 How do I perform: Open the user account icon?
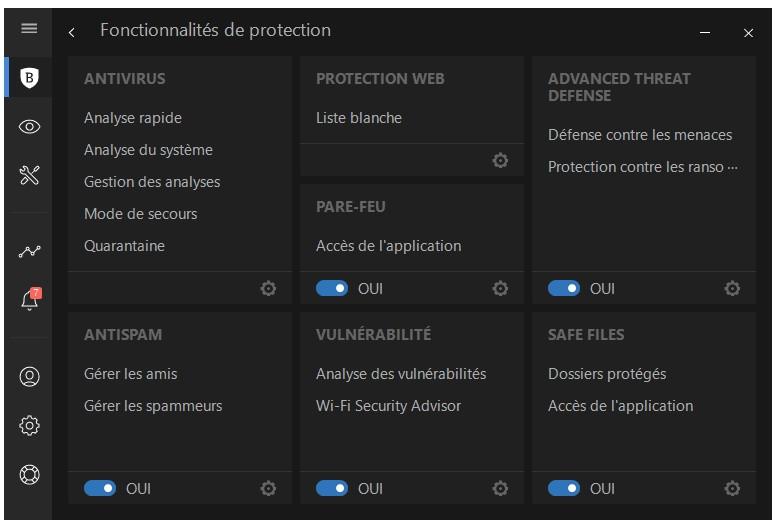tap(30, 377)
